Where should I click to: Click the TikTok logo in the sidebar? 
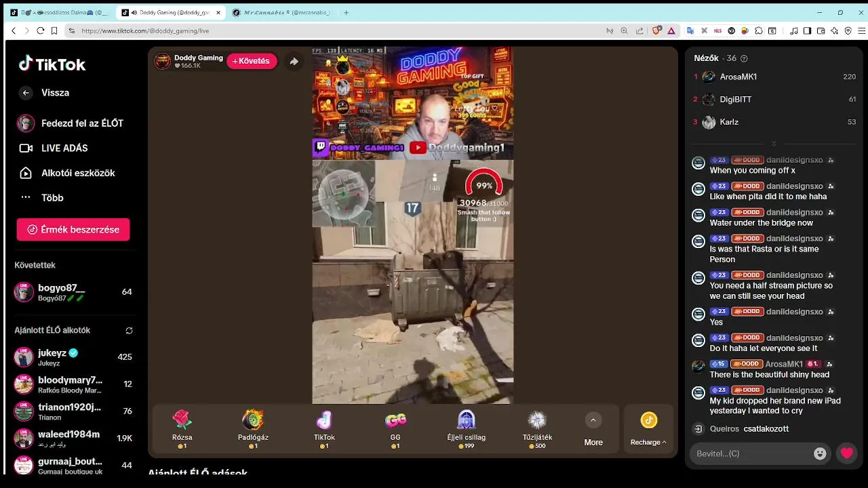52,64
